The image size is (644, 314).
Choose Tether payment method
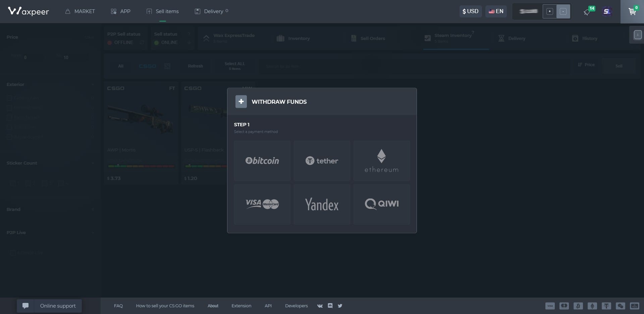pos(322,161)
